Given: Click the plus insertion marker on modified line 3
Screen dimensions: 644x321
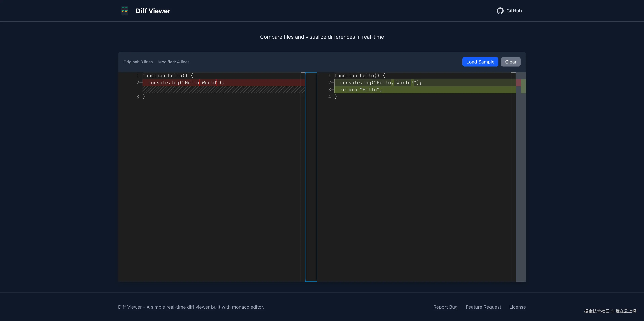Looking at the screenshot, I should coord(333,90).
